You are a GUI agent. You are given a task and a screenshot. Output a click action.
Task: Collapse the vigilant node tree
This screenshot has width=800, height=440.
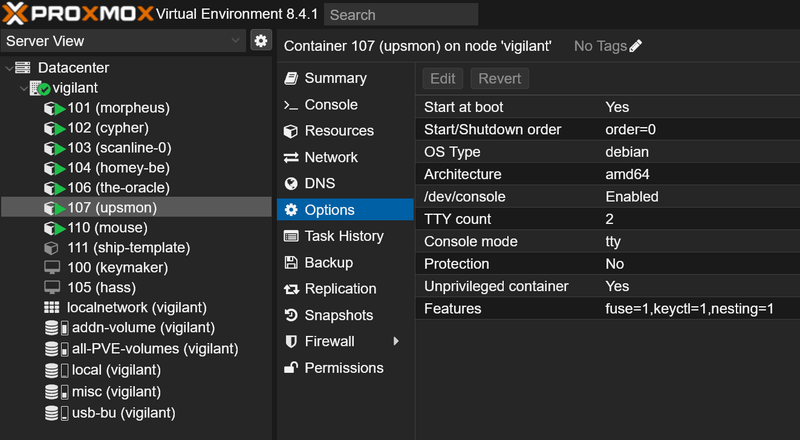pyautogui.click(x=22, y=88)
